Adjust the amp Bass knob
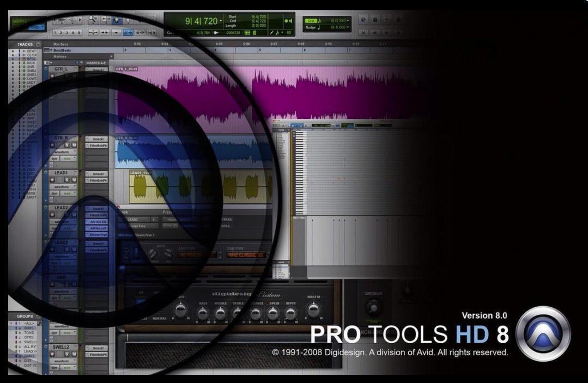The width and height of the screenshot is (588, 383). [x=203, y=313]
